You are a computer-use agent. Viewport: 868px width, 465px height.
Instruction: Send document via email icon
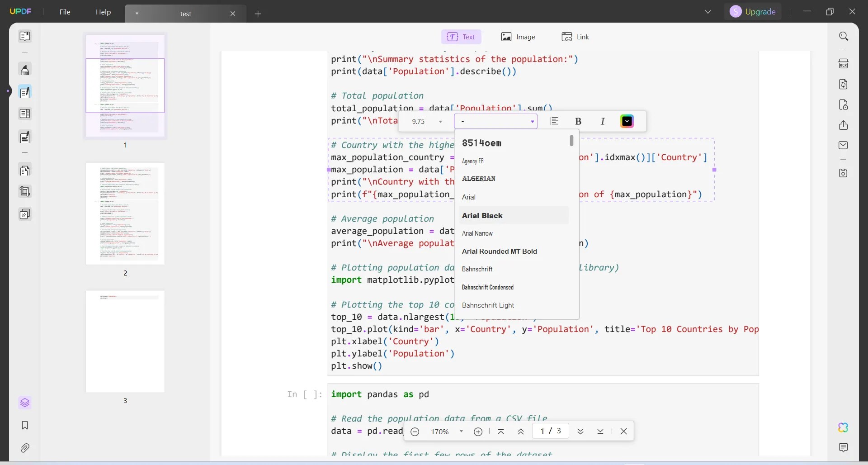844,145
